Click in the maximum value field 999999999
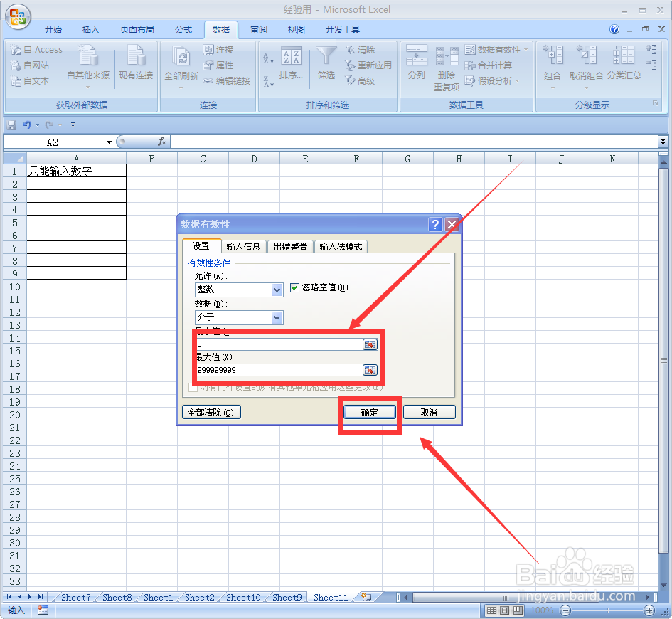The image size is (672, 619). pos(279,370)
